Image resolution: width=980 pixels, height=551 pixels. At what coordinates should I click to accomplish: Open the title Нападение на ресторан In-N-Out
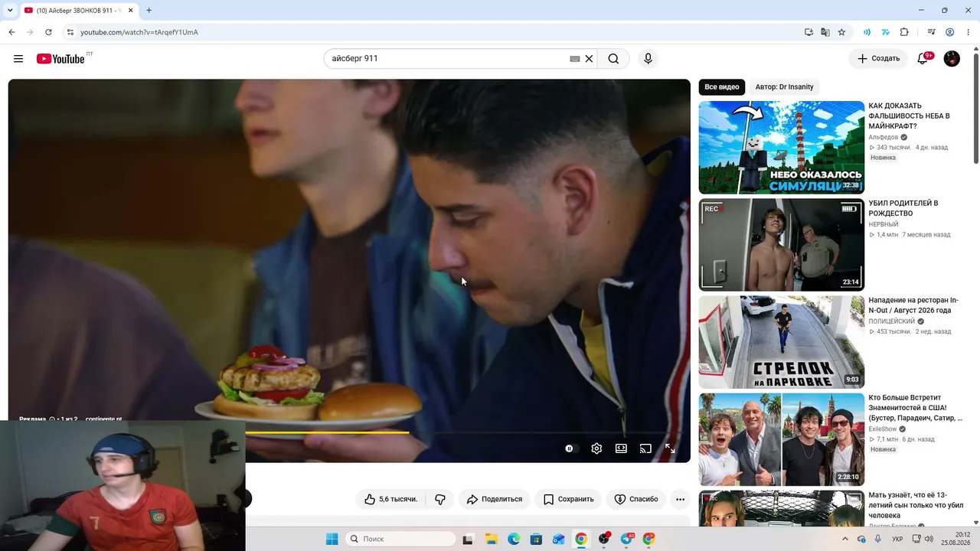coord(913,305)
